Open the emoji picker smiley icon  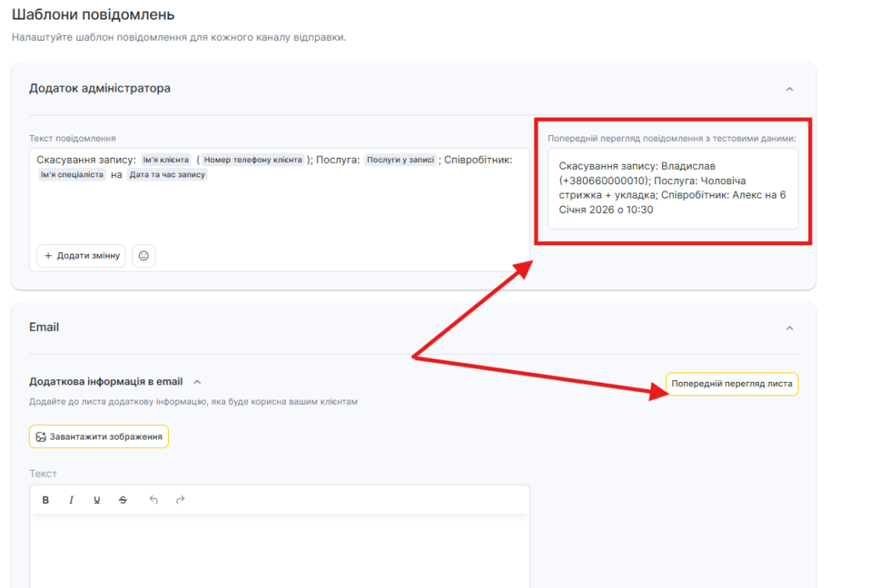(143, 255)
